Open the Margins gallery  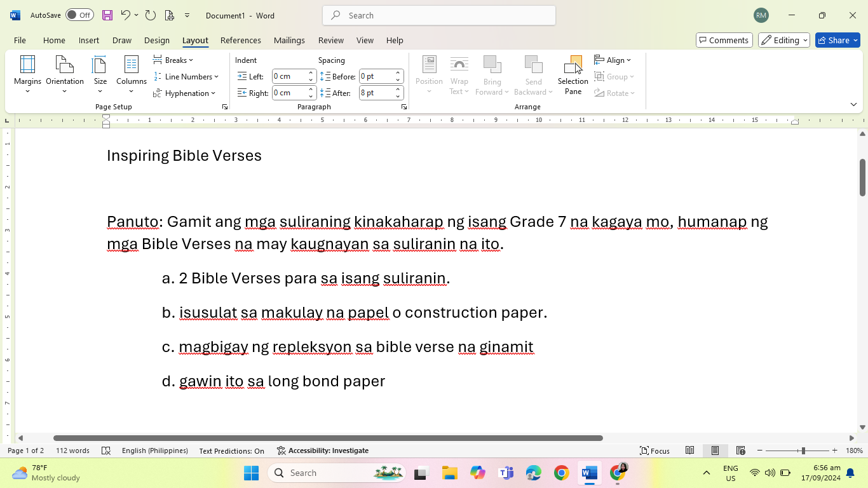[x=27, y=74]
